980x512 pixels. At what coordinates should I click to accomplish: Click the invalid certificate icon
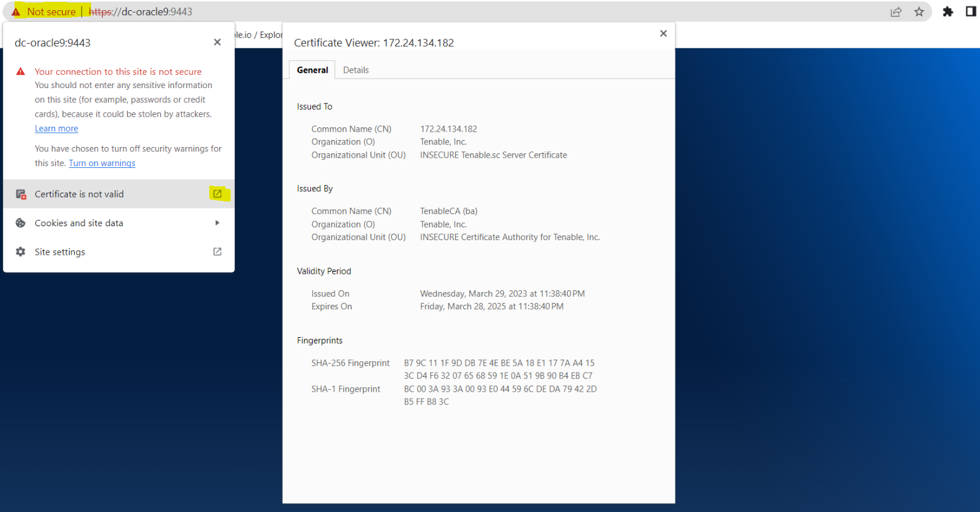click(x=21, y=195)
